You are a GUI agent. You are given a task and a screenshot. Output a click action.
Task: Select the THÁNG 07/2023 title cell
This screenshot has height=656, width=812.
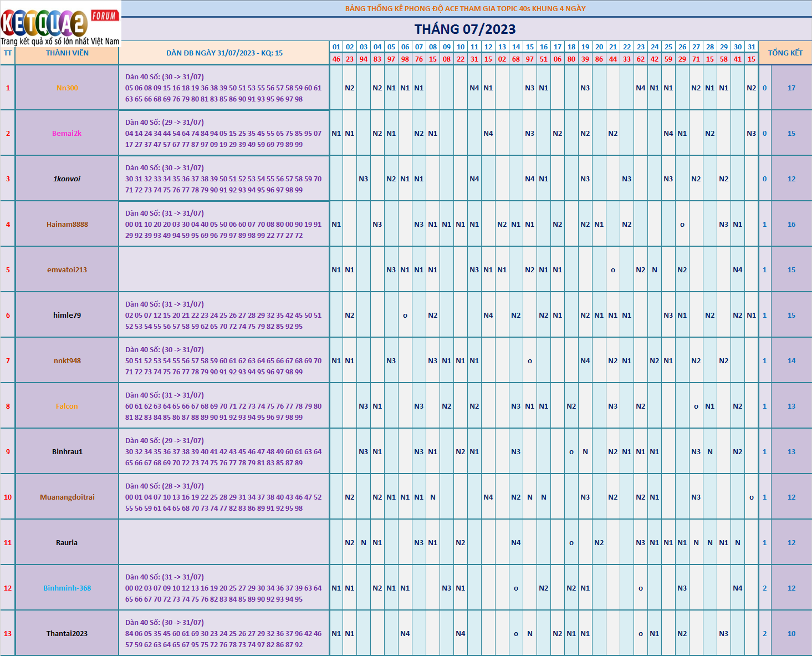pos(465,29)
